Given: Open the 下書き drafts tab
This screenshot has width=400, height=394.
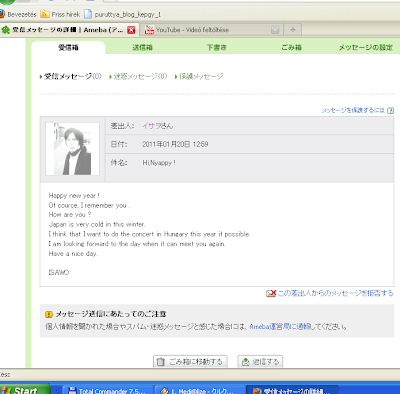Looking at the screenshot, I should pos(217,47).
